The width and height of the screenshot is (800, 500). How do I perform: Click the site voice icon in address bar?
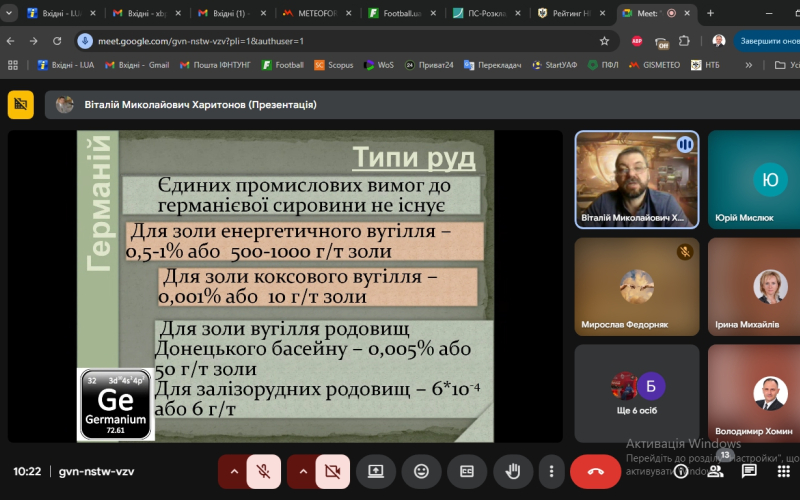click(85, 41)
